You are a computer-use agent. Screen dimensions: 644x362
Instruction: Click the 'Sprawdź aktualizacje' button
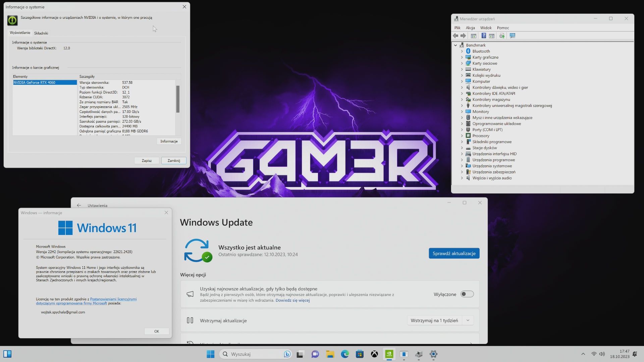(454, 253)
